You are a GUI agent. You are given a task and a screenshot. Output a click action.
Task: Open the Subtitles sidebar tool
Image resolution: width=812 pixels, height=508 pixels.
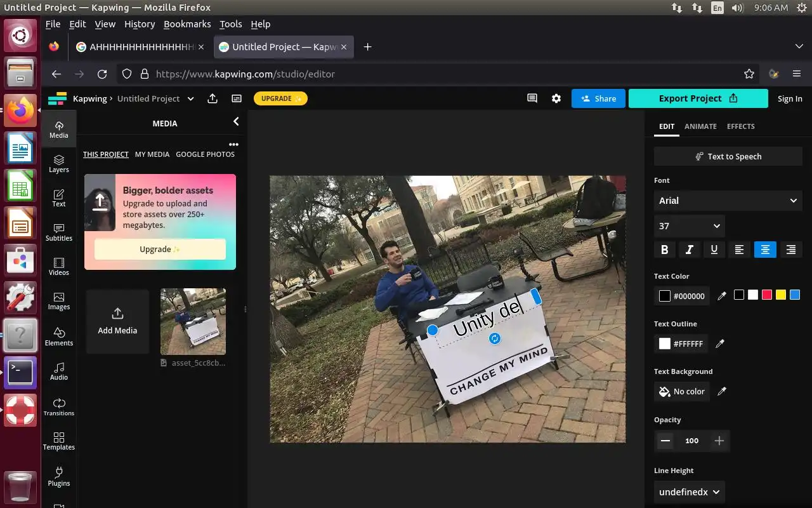coord(58,232)
